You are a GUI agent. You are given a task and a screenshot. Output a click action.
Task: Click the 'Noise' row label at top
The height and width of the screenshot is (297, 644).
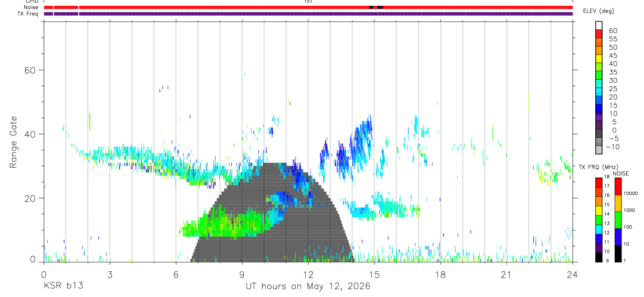tap(31, 7)
